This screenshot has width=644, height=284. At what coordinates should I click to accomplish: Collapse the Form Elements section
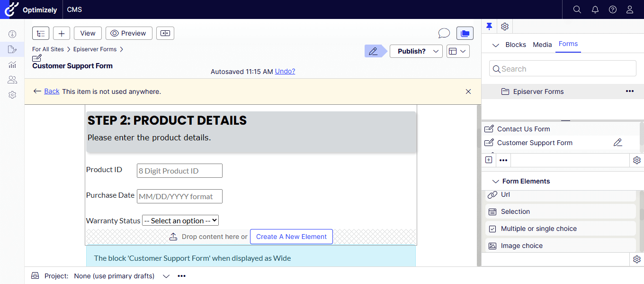[x=496, y=181]
